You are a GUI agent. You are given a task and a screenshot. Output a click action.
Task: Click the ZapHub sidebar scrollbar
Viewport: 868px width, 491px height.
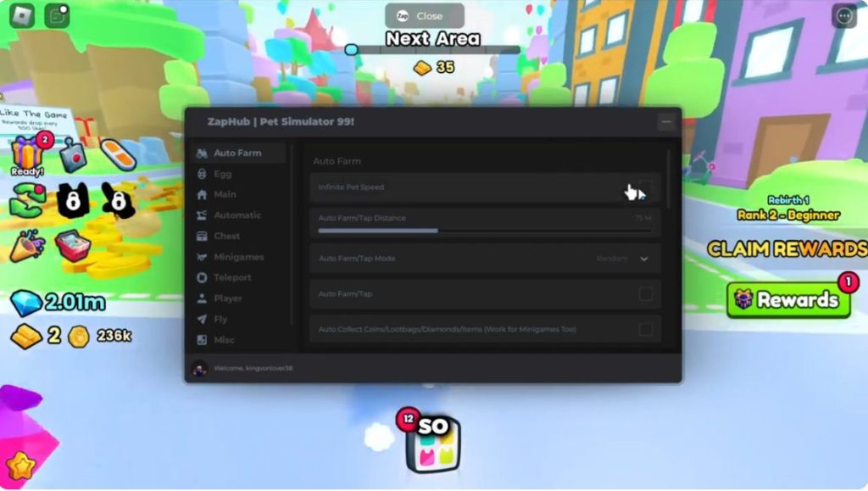point(292,235)
